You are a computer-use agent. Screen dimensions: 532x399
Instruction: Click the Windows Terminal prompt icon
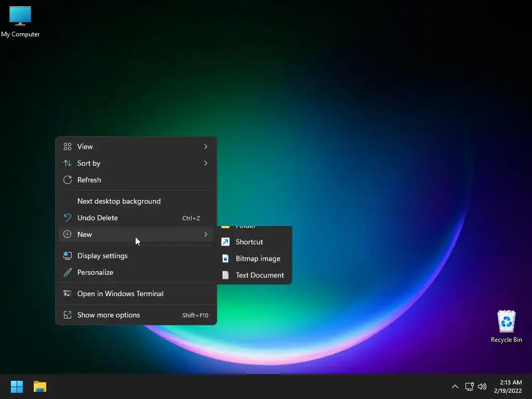(x=68, y=294)
